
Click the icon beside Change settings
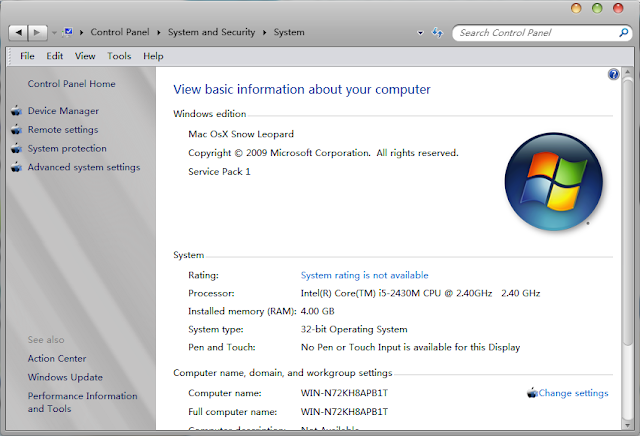[532, 393]
